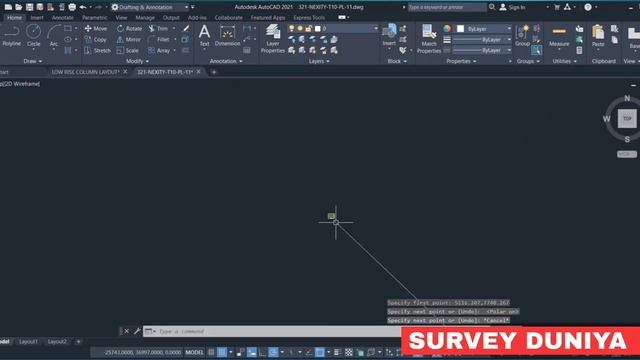This screenshot has width=640, height=360.
Task: Click the white ByLayer color swatch
Action: click(x=460, y=29)
